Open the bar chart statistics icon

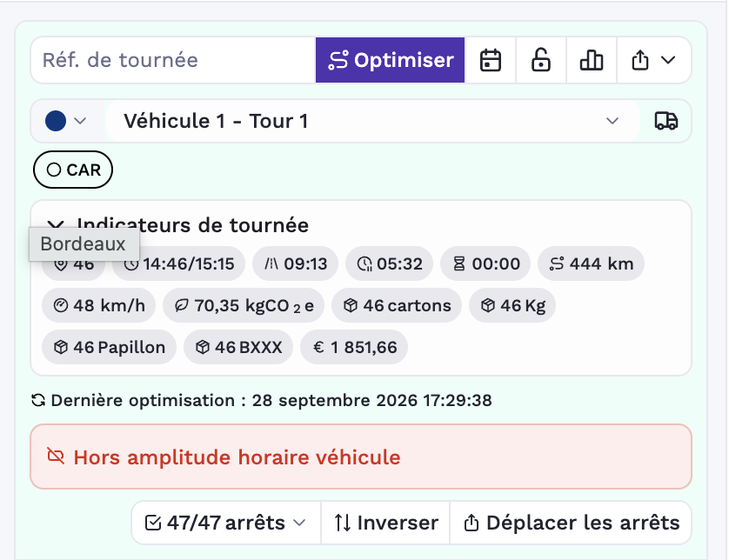(592, 60)
